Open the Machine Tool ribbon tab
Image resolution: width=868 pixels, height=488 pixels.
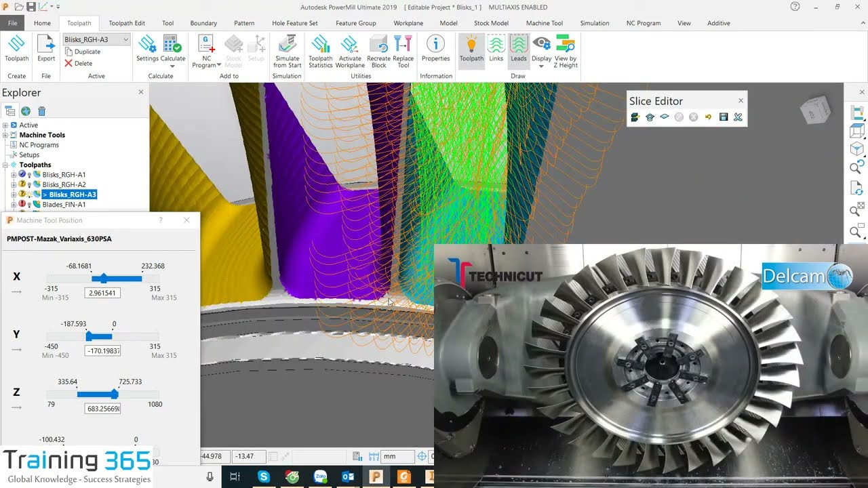tap(545, 23)
